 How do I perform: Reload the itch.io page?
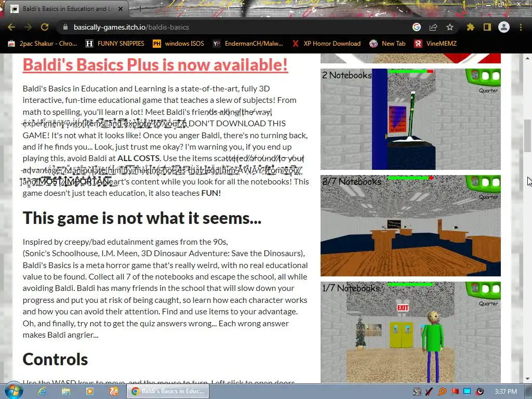point(45,27)
